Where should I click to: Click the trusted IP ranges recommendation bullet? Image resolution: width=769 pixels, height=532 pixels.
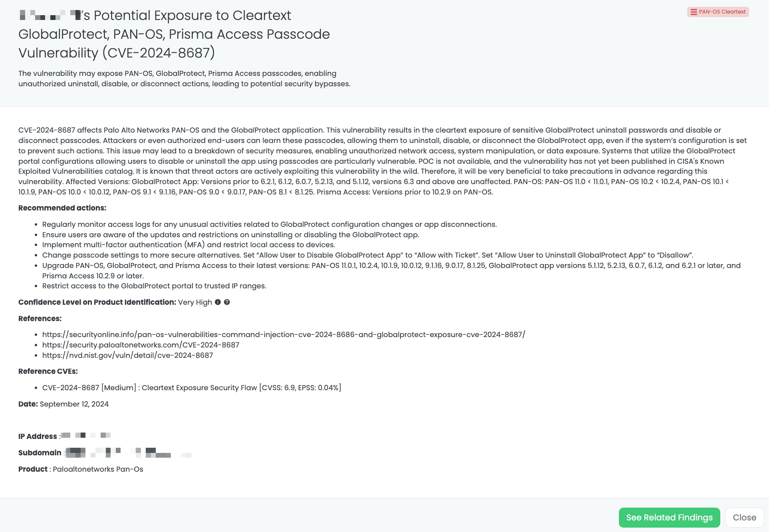click(154, 286)
